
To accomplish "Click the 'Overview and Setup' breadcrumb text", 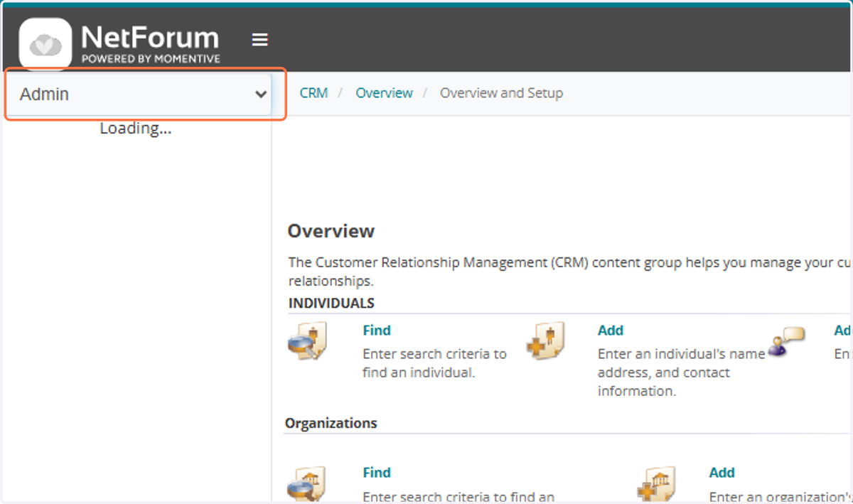I will pos(501,93).
